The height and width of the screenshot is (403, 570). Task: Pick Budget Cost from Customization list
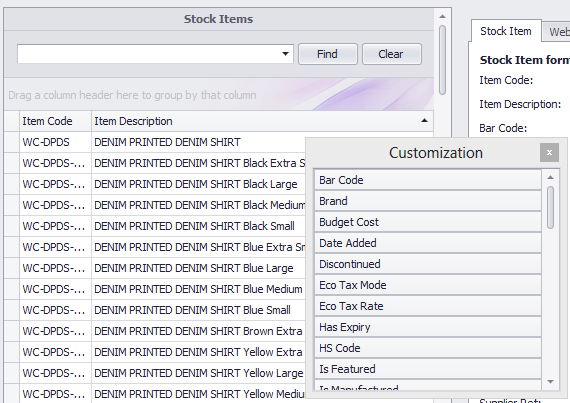[428, 222]
